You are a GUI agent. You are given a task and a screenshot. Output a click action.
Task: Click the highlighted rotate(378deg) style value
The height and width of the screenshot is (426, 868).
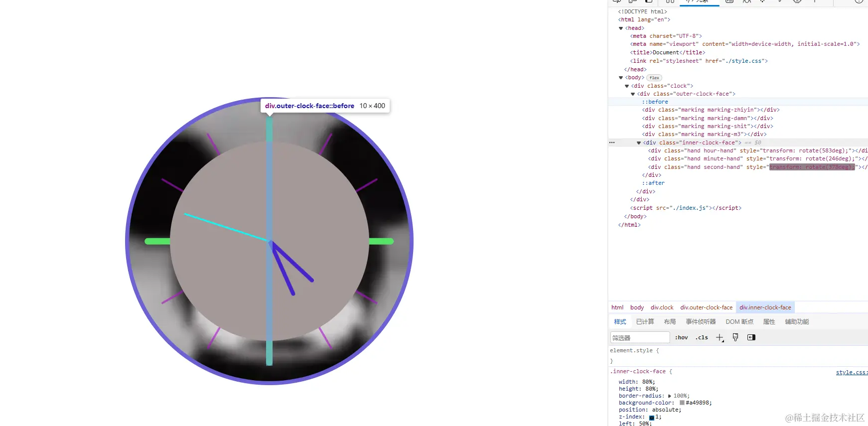[x=812, y=167]
